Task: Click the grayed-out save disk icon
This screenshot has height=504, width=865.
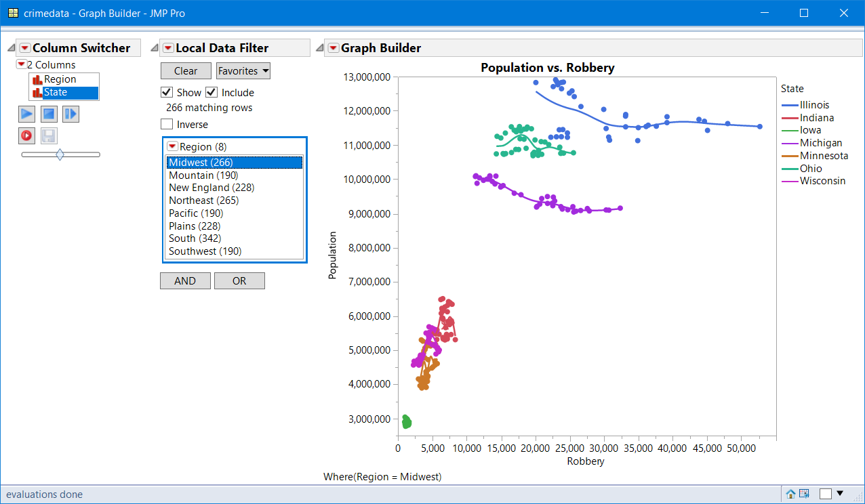Action: coord(49,135)
